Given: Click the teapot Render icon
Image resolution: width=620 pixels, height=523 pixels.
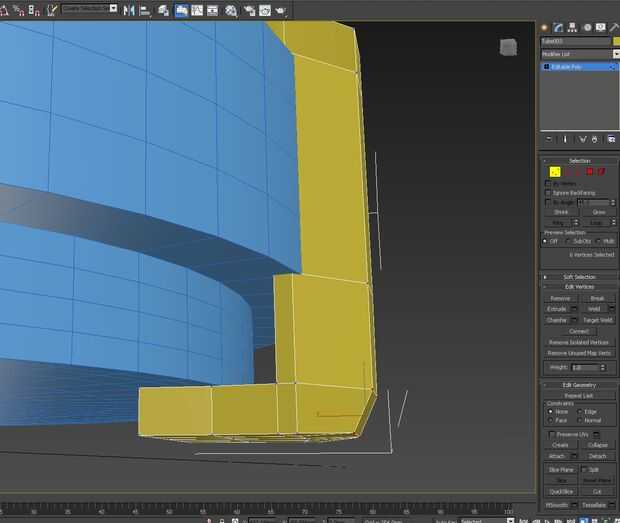Looking at the screenshot, I should (281, 11).
